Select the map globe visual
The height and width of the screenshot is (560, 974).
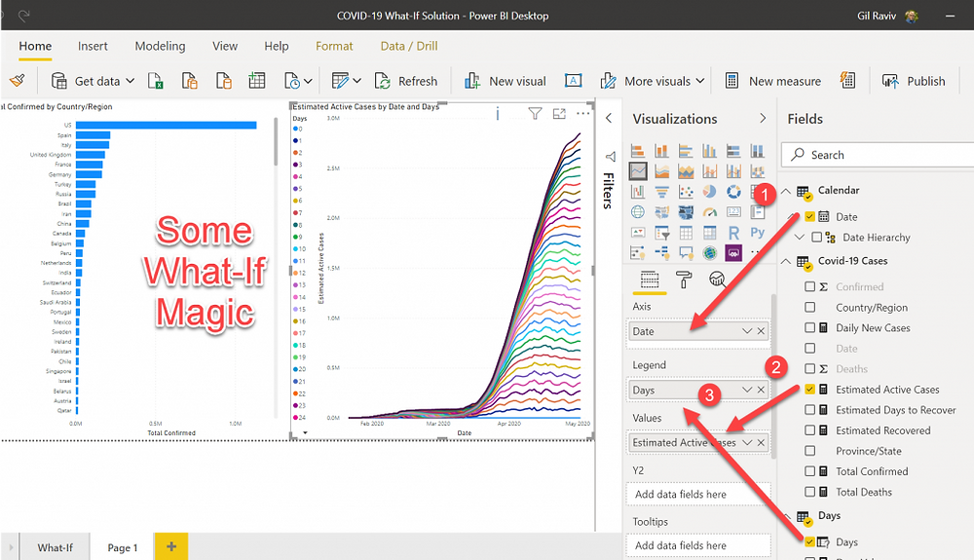click(638, 212)
